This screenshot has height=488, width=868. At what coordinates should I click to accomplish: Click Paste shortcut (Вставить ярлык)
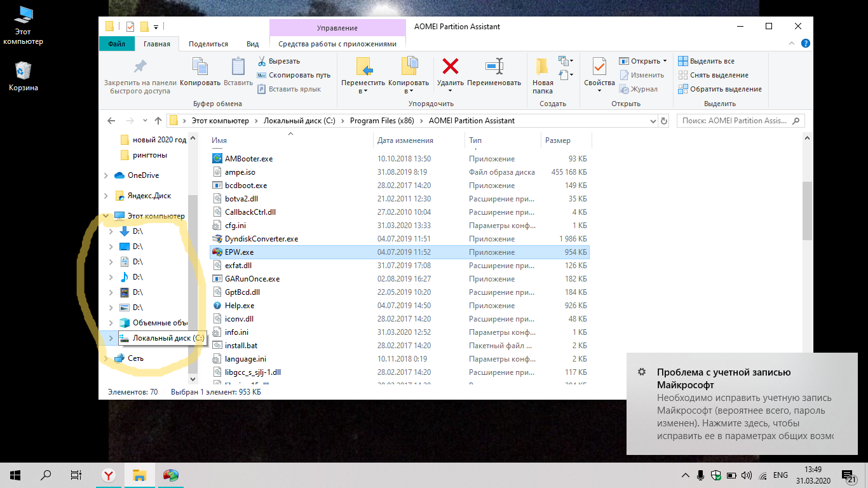(289, 89)
